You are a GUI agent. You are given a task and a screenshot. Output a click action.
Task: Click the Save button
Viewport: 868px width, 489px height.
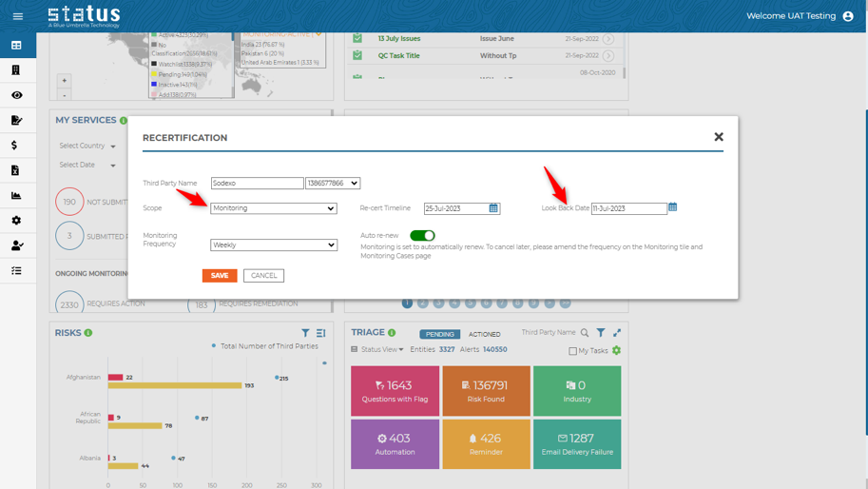(220, 276)
